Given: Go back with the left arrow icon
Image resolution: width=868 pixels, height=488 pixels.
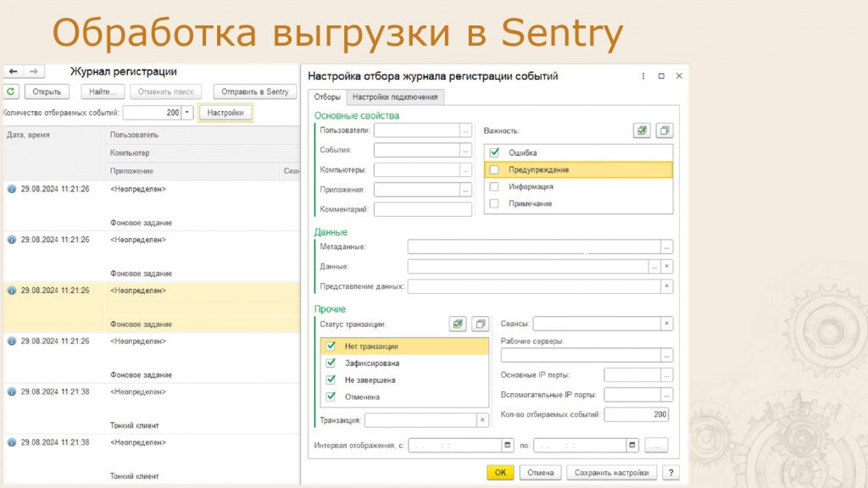Looking at the screenshot, I should pyautogui.click(x=14, y=71).
